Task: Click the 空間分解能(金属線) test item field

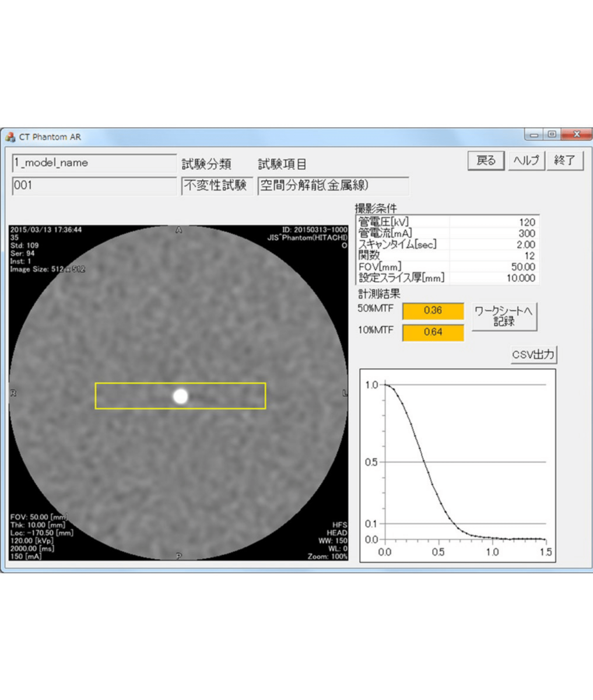Action: click(333, 186)
